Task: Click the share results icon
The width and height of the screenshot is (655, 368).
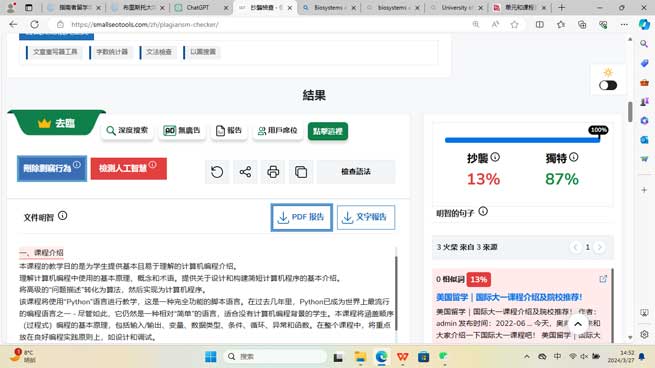Action: pos(245,172)
